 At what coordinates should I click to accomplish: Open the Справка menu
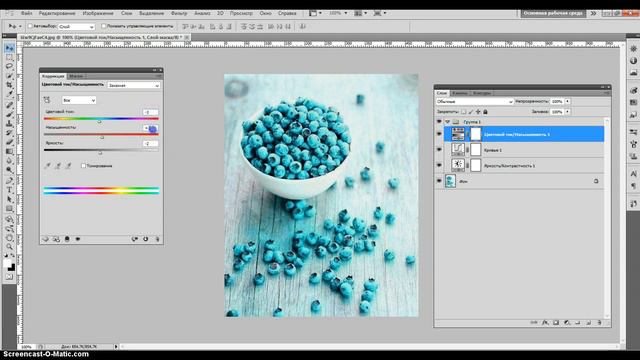tap(287, 13)
